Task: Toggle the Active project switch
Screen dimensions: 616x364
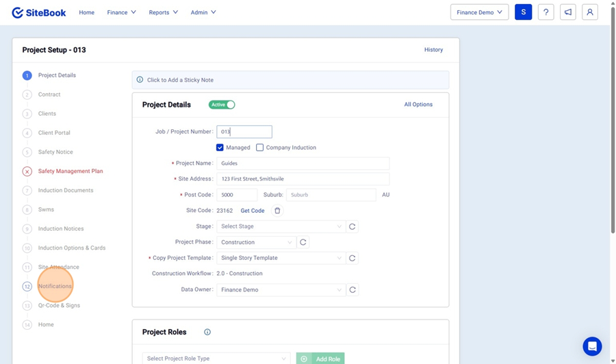Action: click(x=222, y=105)
